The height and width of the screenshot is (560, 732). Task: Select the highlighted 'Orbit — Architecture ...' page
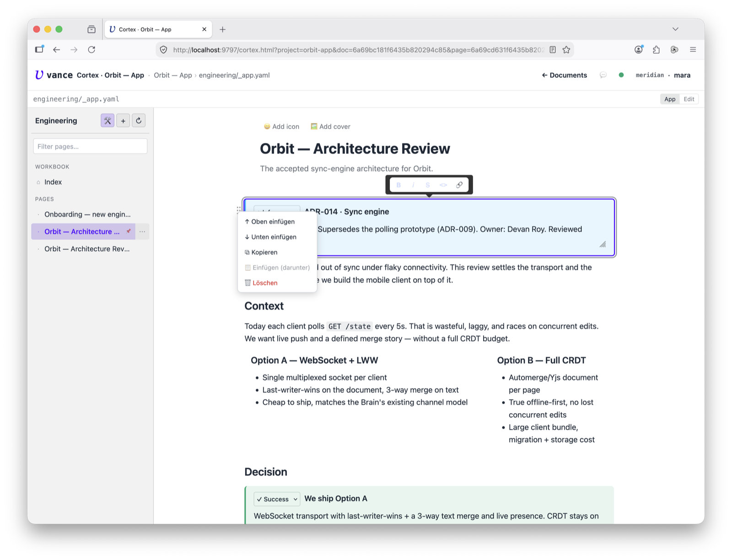click(82, 232)
